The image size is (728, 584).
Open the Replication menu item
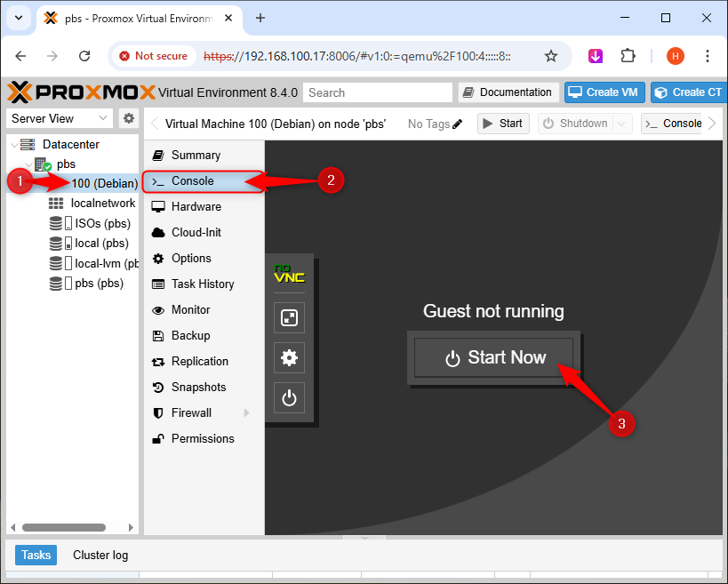[204, 361]
